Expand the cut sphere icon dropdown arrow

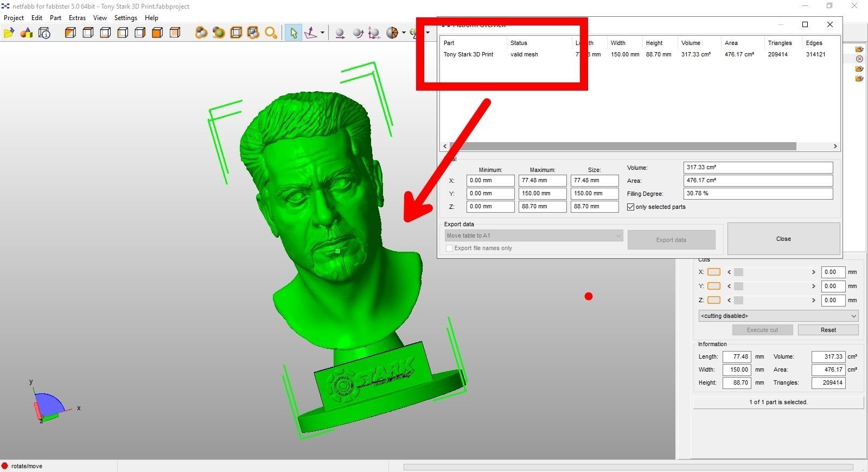point(404,33)
